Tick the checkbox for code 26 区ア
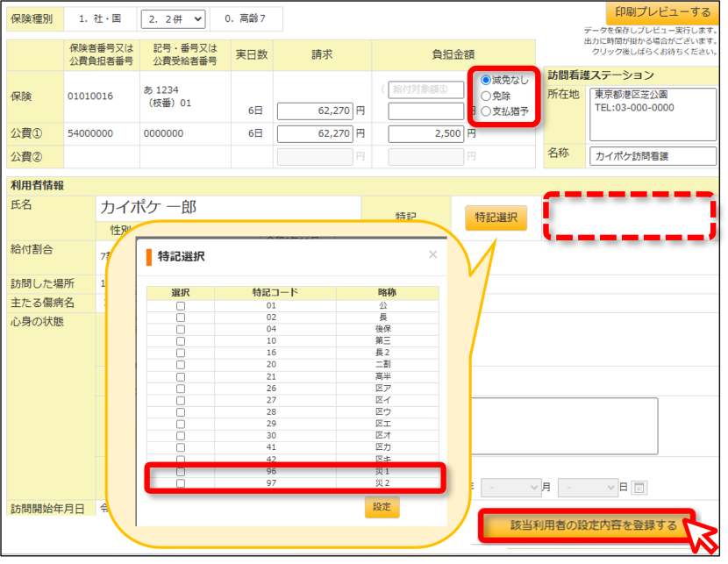This screenshot has height=564, width=728. coord(181,389)
